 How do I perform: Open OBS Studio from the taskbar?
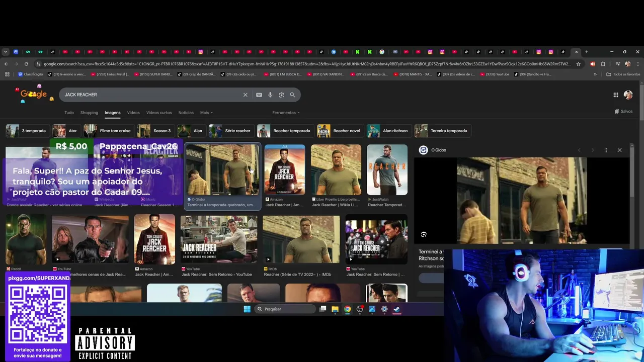[360, 309]
